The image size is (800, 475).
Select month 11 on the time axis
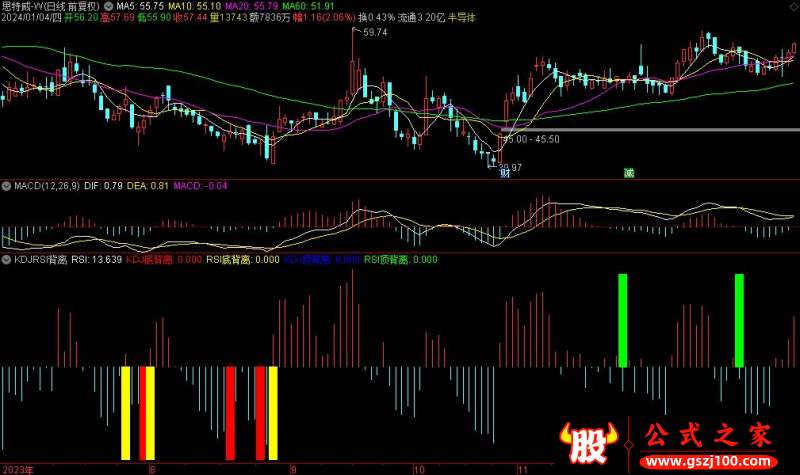520,468
